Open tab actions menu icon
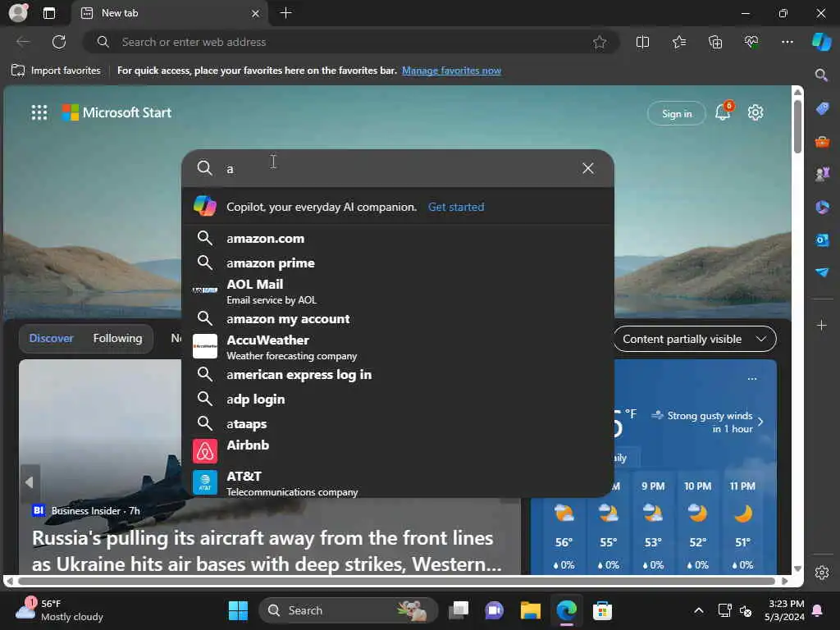The width and height of the screenshot is (840, 630). (48, 13)
